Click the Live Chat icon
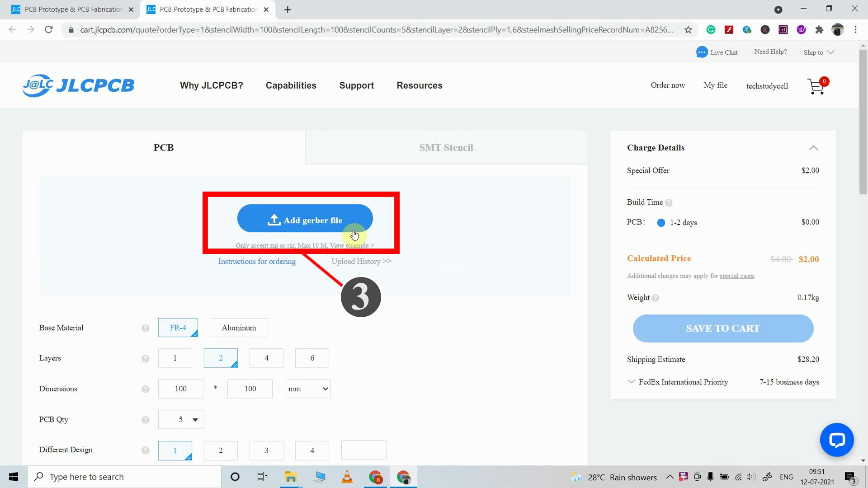 click(x=702, y=52)
